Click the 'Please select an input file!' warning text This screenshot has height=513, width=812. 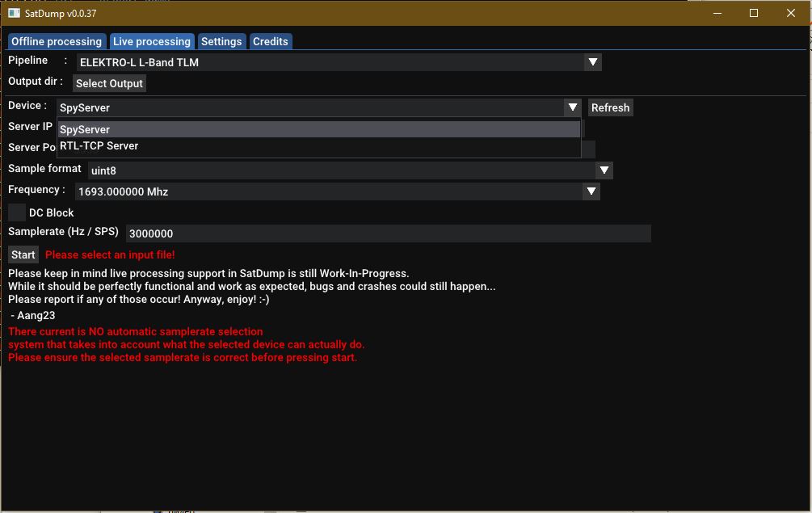point(111,254)
